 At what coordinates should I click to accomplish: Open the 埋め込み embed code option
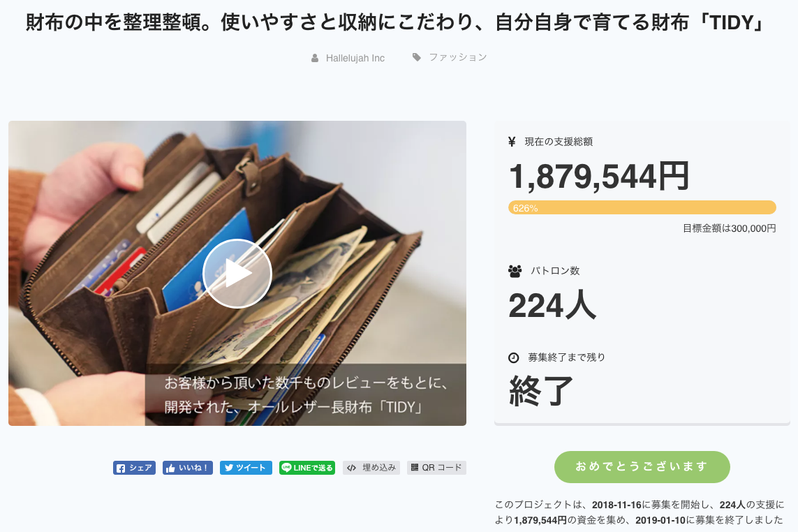click(x=371, y=468)
